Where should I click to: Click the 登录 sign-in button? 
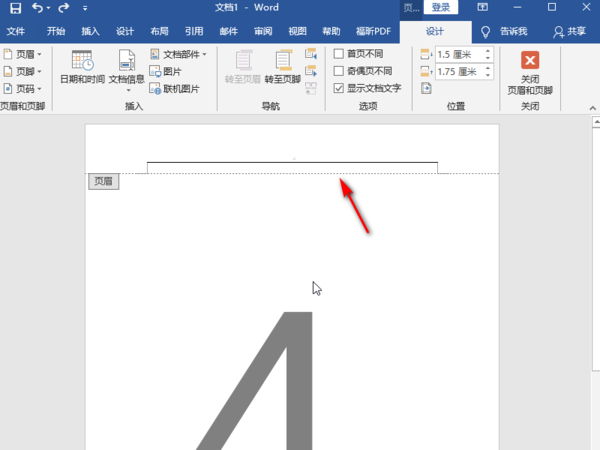[x=441, y=7]
